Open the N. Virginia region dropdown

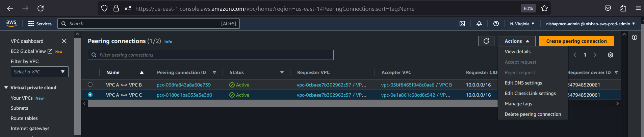[x=522, y=24]
